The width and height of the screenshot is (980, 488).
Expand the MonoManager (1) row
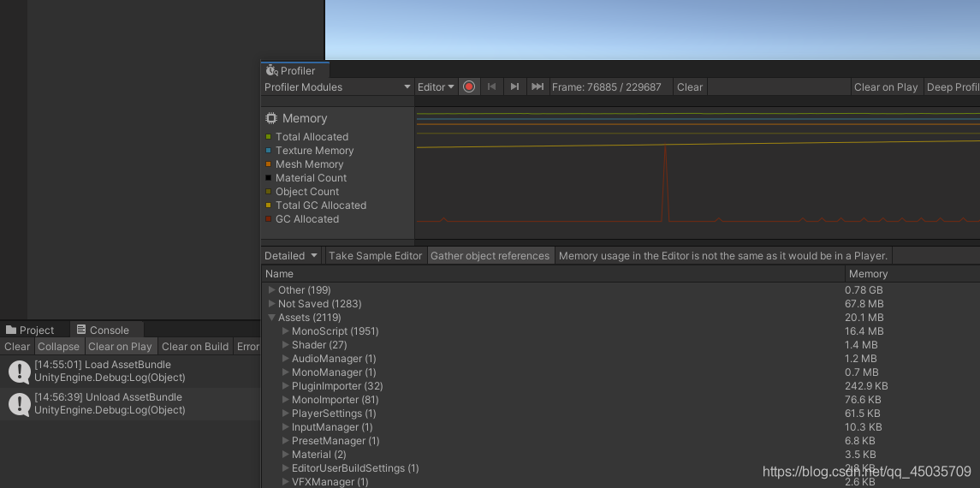coord(286,372)
